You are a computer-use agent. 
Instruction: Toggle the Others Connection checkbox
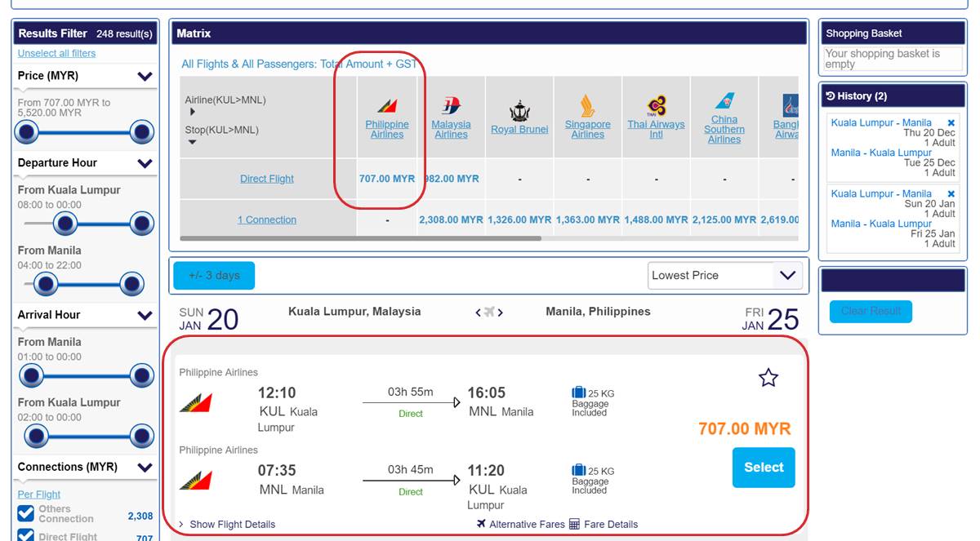point(26,513)
